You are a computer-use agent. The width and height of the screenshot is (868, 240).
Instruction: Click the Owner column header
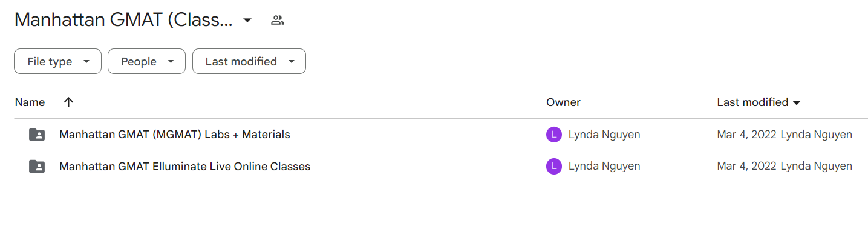(563, 102)
